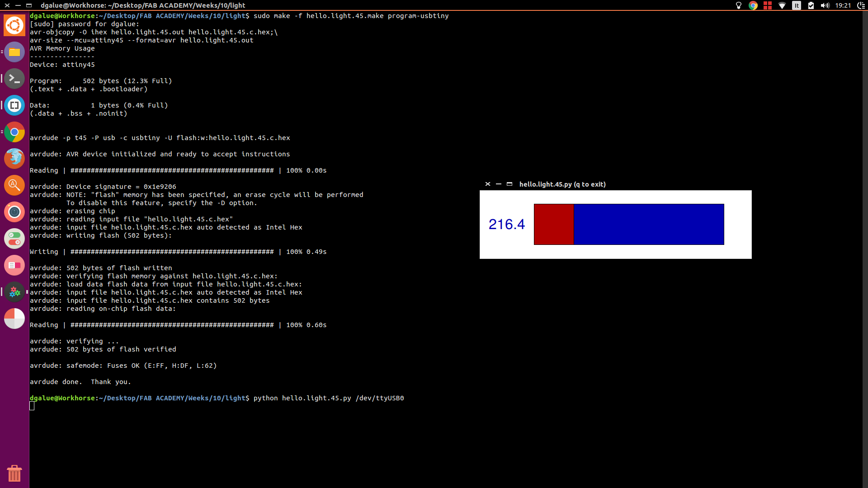Screen dimensions: 868x488
Task: Click the 19:21 clock menu
Action: [843, 5]
